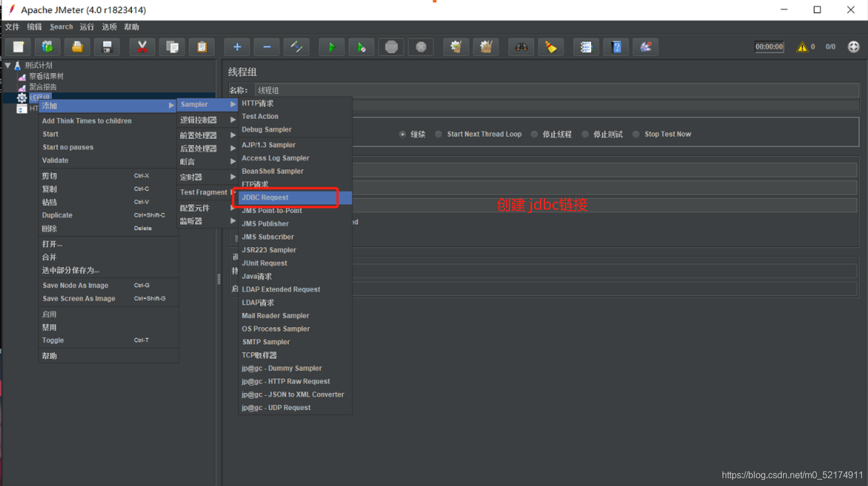Open the Search menu
The height and width of the screenshot is (486, 868).
coord(61,27)
